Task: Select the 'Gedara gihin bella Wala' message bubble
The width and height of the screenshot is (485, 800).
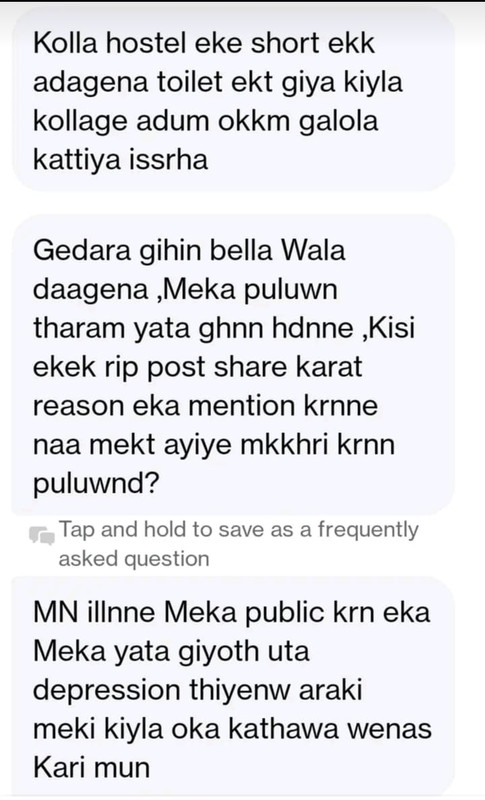Action: [233, 365]
